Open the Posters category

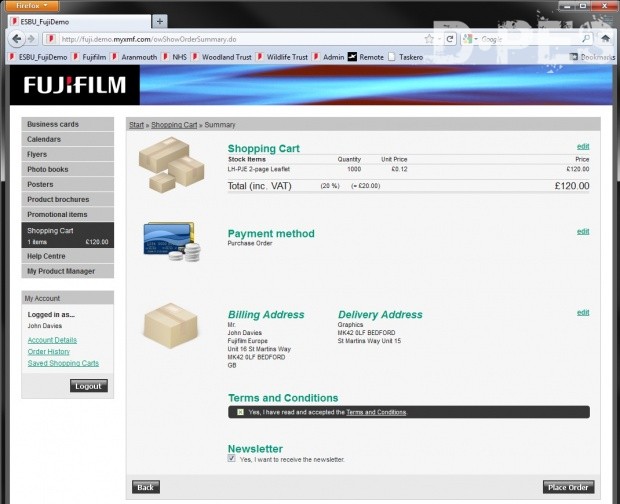pyautogui.click(x=68, y=184)
